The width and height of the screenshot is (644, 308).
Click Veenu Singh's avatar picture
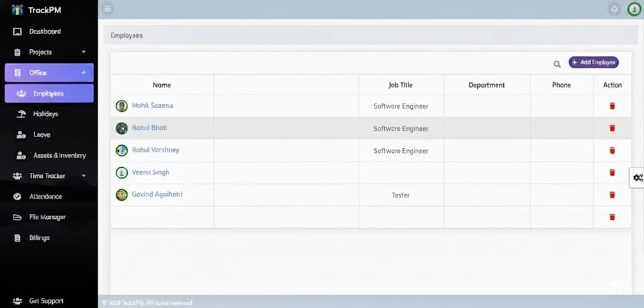(x=121, y=172)
